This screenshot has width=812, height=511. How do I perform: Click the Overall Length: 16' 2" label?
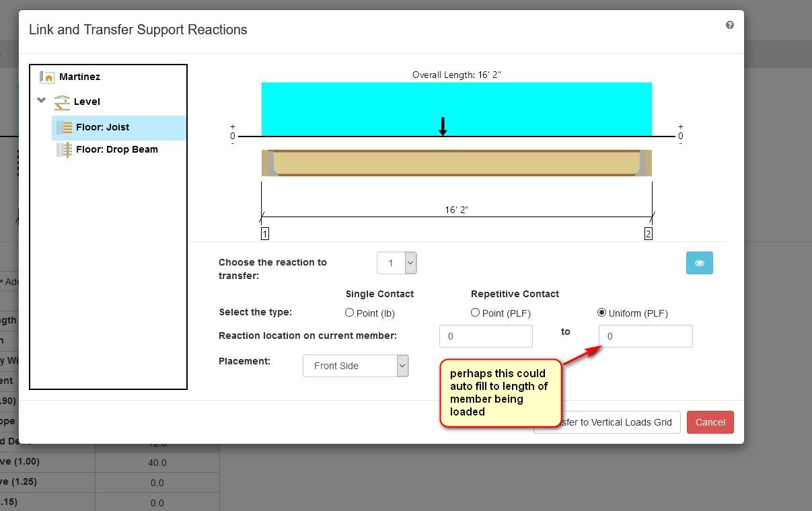tap(457, 75)
